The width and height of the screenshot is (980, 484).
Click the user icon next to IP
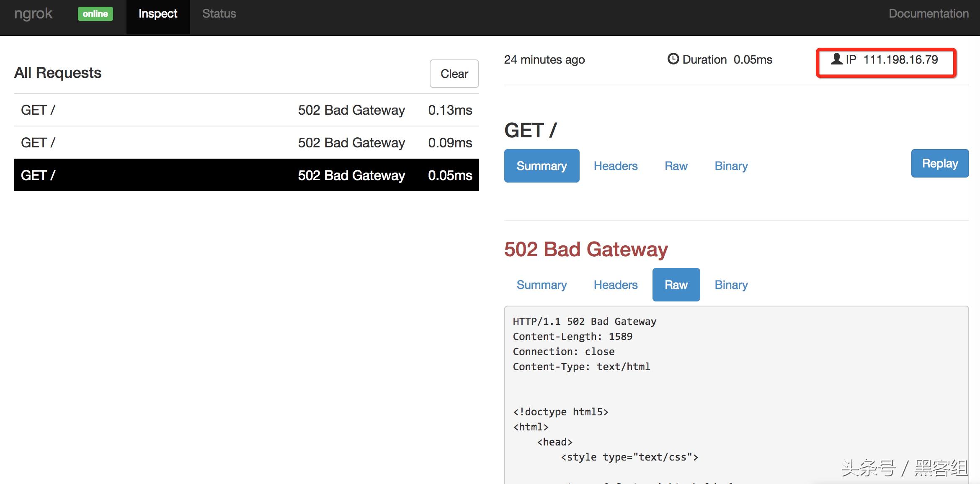click(x=836, y=59)
